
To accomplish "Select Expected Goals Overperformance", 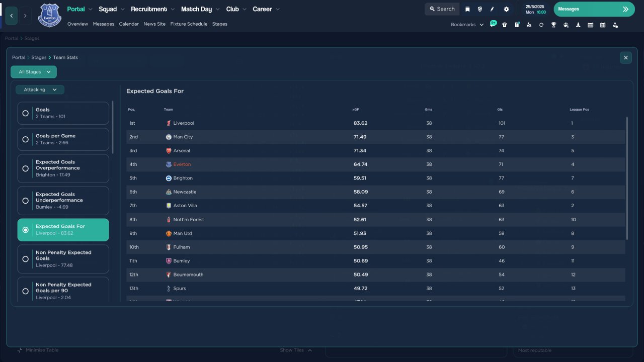I will pos(63,168).
